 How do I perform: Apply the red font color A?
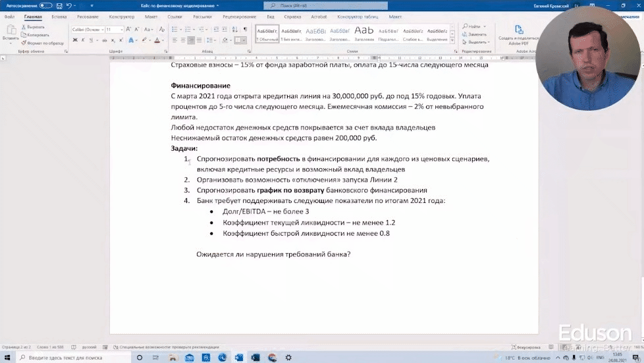(x=157, y=40)
